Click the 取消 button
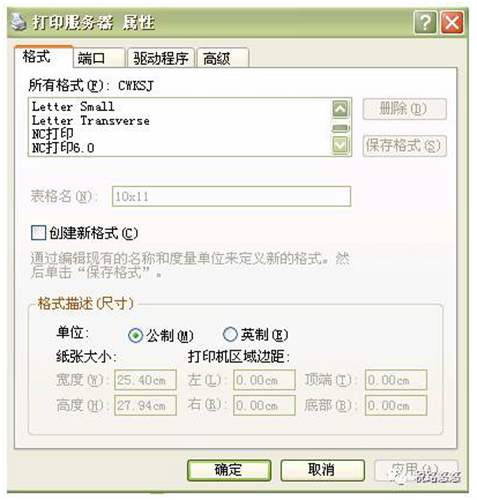This screenshot has width=477, height=500. tap(322, 470)
